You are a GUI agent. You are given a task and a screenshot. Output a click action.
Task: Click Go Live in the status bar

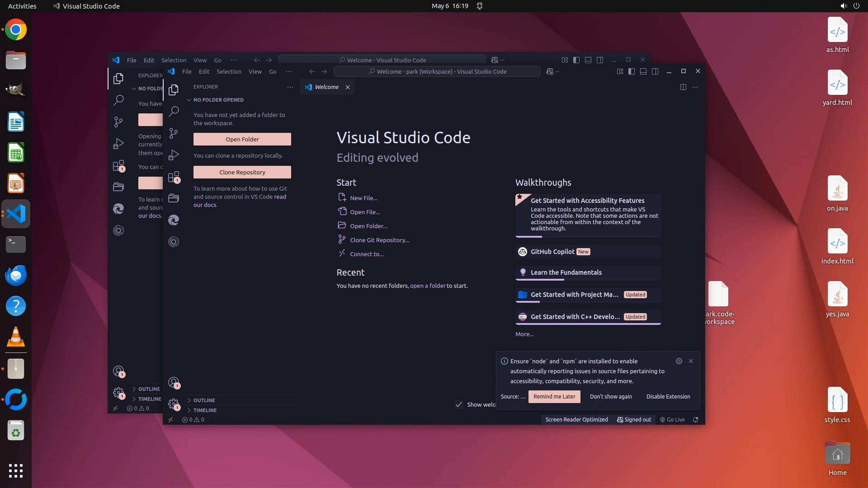tap(672, 420)
